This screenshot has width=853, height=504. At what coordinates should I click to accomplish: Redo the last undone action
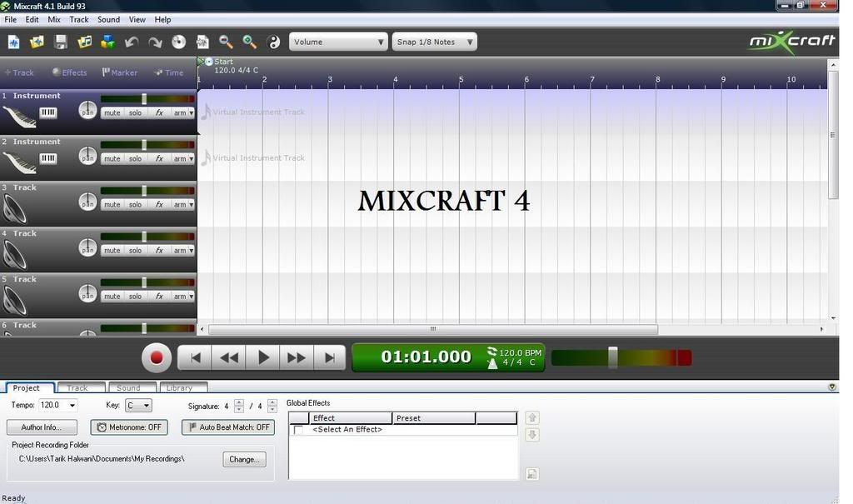[x=155, y=42]
